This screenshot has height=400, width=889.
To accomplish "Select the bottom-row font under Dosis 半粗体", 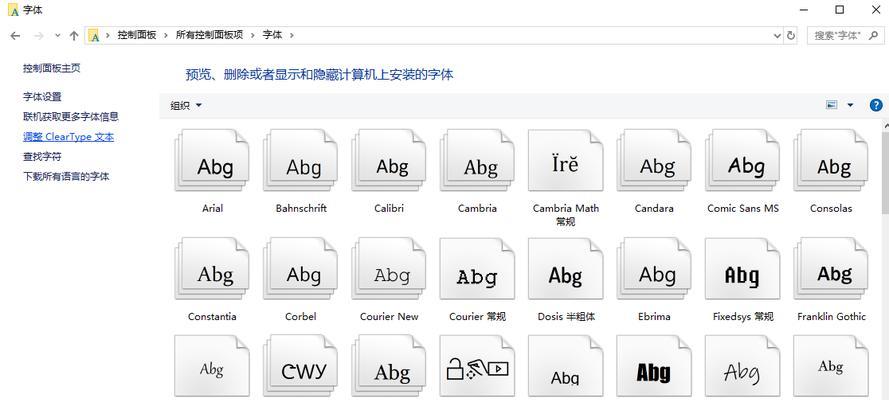I will [x=565, y=367].
